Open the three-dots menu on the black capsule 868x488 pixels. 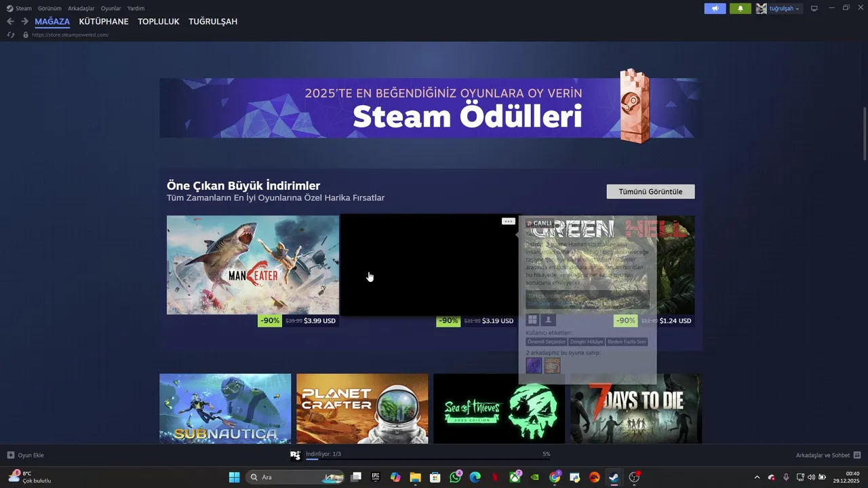(x=508, y=221)
